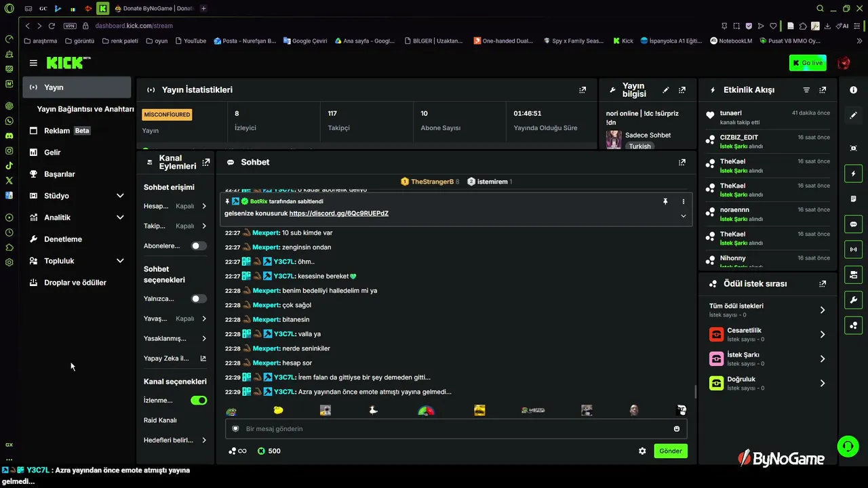The width and height of the screenshot is (868, 488).
Task: Open Tüm ödül istekleri list
Action: (767, 310)
